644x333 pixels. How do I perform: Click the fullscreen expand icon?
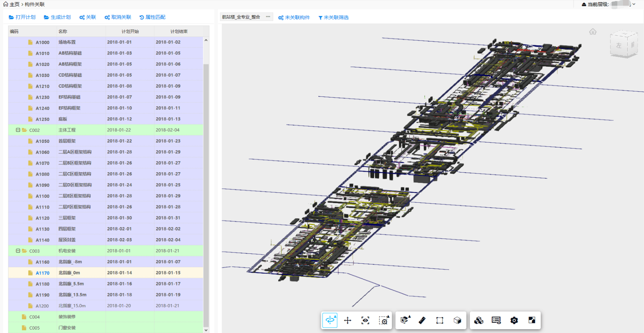pos(532,320)
